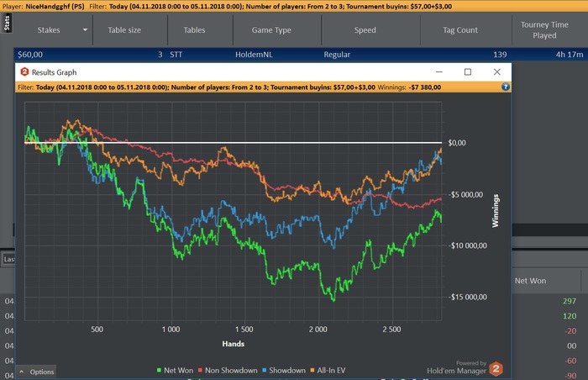Toggle the All-In EV orange legend swatch
This screenshot has height=380, width=588.
312,370
